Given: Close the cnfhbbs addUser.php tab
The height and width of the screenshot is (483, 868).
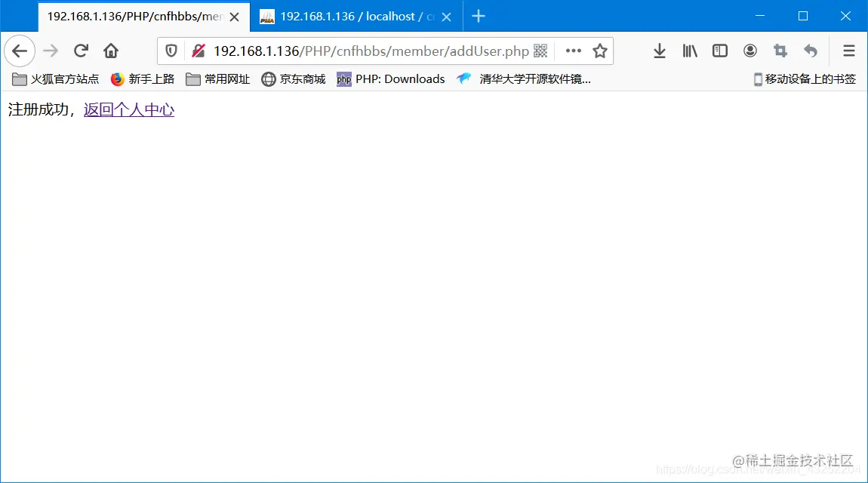Looking at the screenshot, I should click(234, 17).
